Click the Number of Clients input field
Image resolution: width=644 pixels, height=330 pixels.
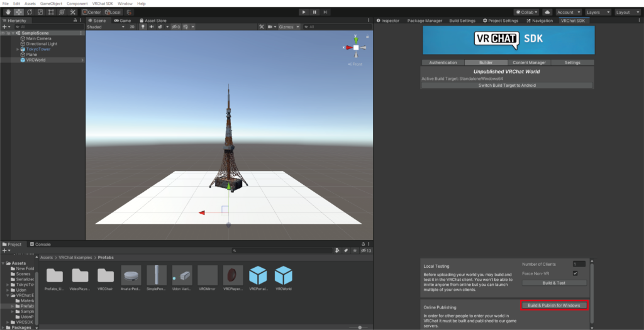click(579, 264)
